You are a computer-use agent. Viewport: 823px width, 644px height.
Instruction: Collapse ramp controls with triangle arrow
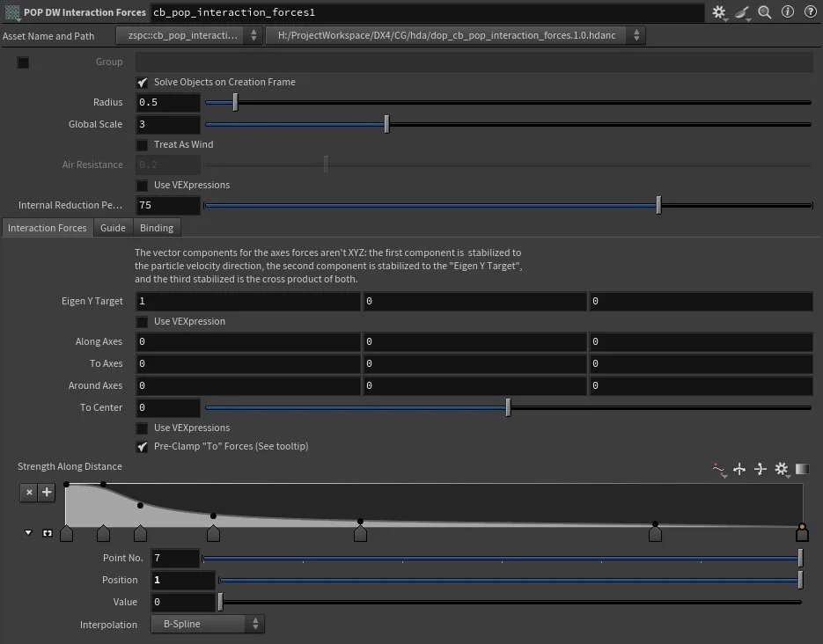28,533
